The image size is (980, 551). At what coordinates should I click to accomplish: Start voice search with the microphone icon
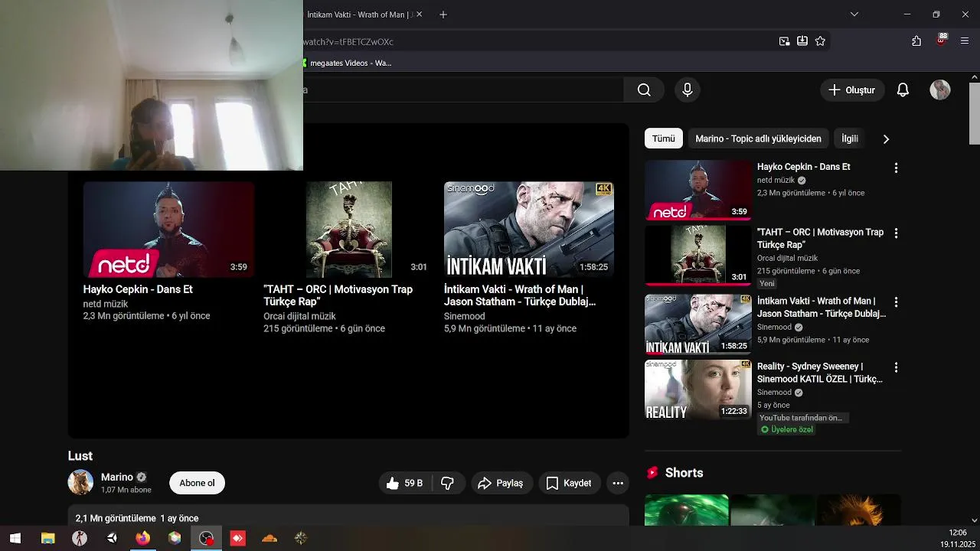pos(688,90)
